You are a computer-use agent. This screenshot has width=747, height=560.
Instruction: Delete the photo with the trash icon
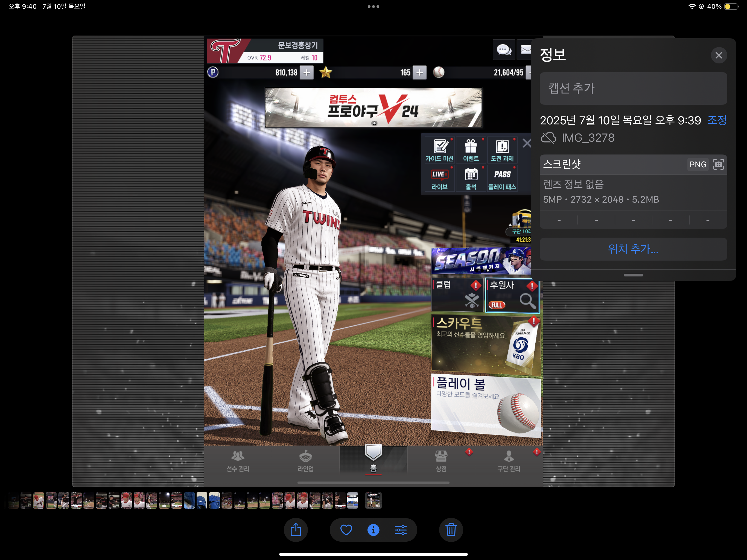[451, 530]
